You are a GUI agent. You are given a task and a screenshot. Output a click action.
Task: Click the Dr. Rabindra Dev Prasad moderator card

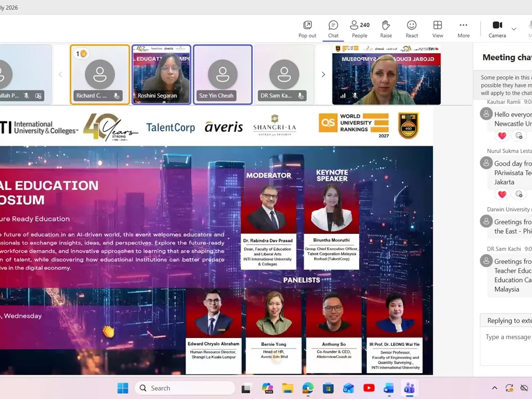click(268, 226)
